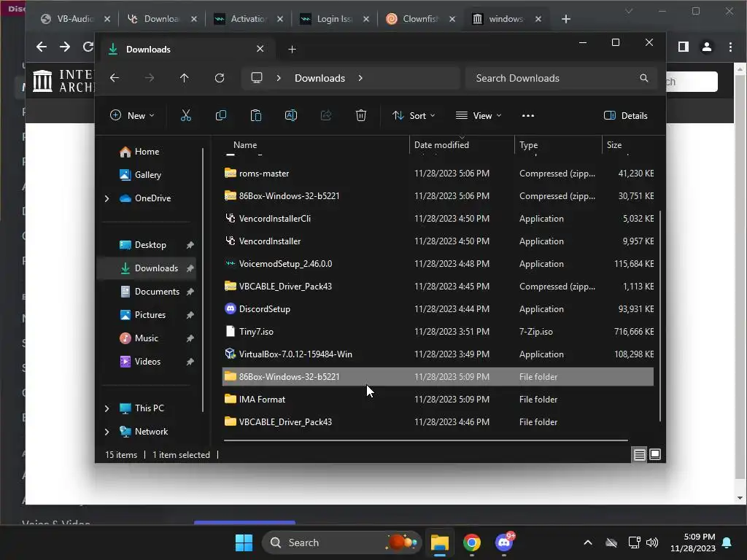747x560 pixels.
Task: Switch to large thumbnails view icon in status bar
Action: pyautogui.click(x=655, y=455)
